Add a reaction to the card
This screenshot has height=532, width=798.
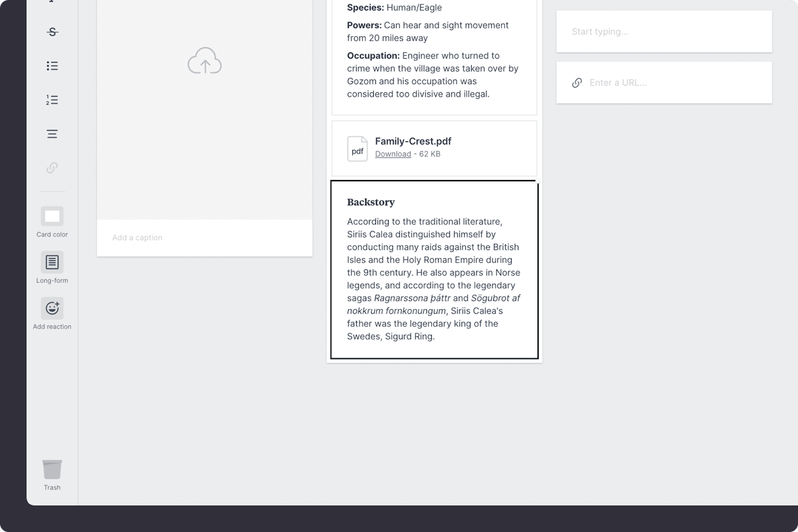pyautogui.click(x=52, y=308)
